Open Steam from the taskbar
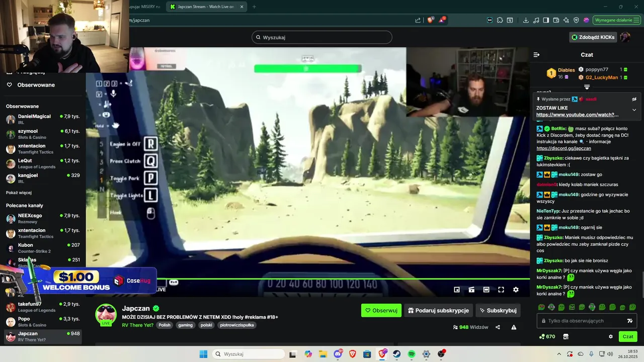The image size is (644, 362). (396, 354)
